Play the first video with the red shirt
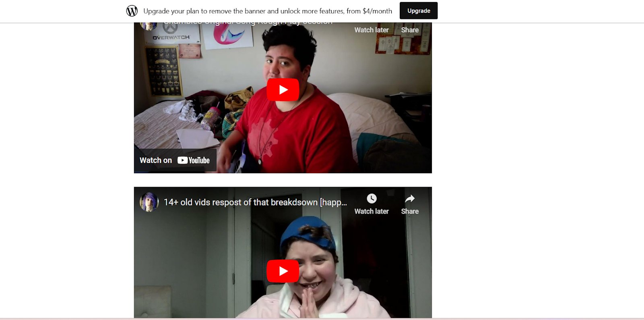The height and width of the screenshot is (320, 644). [x=283, y=90]
